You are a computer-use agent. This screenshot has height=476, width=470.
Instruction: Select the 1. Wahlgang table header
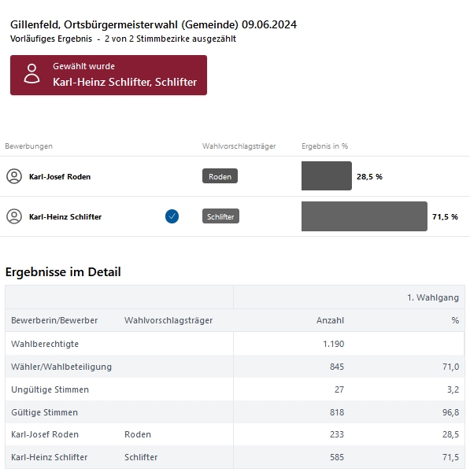tap(433, 297)
